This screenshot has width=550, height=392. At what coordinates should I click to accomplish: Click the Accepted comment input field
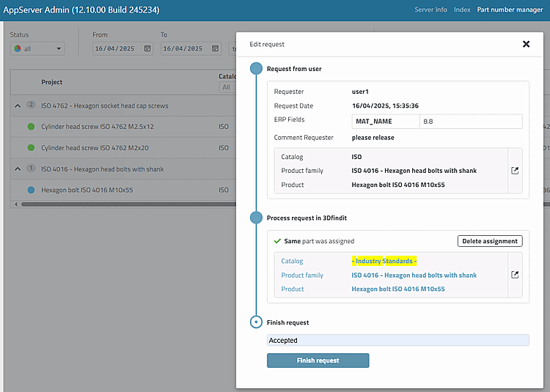(397, 340)
